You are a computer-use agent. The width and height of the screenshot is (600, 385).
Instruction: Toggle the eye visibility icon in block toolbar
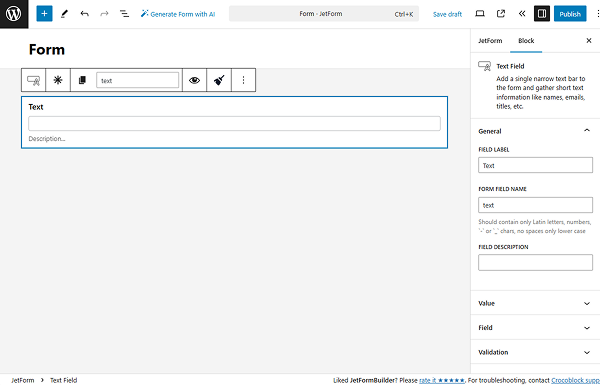pyautogui.click(x=194, y=80)
